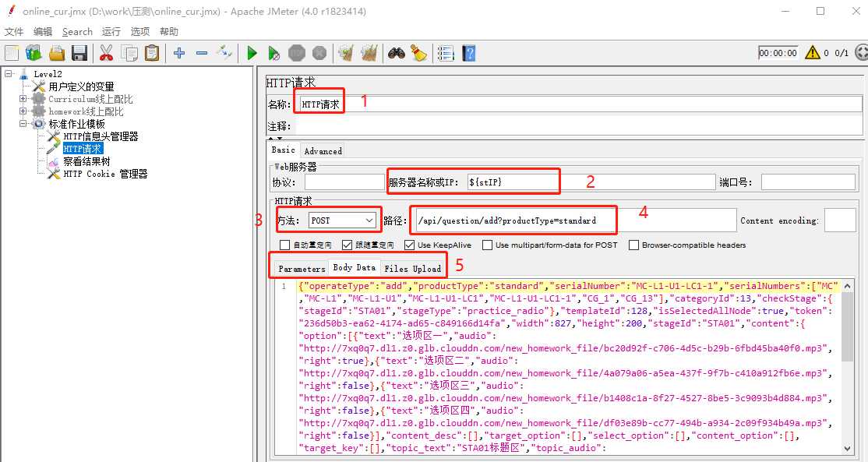Click the body data scrollbar down arrow
This screenshot has width=868, height=462.
coord(848,449)
